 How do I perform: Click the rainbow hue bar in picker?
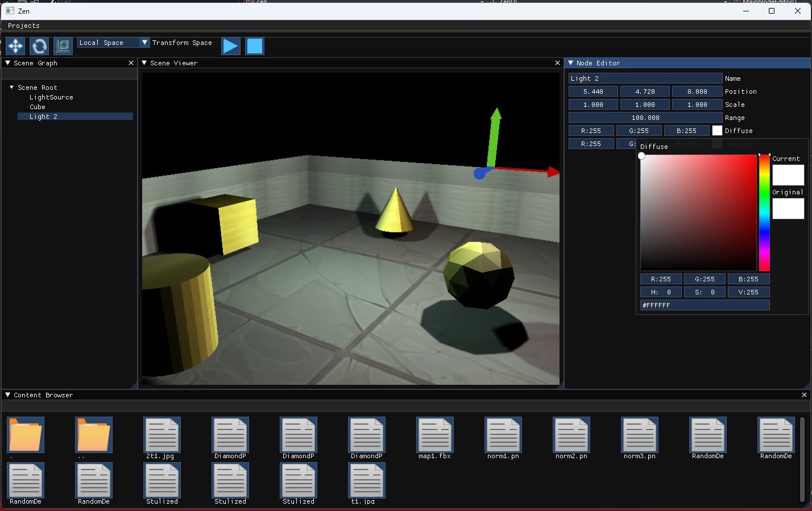tap(764, 213)
